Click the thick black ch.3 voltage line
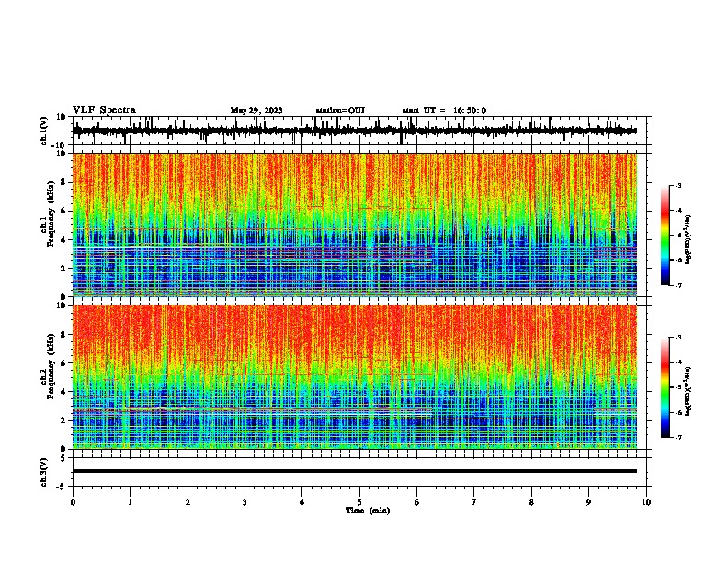This screenshot has height=563, width=728. point(355,471)
